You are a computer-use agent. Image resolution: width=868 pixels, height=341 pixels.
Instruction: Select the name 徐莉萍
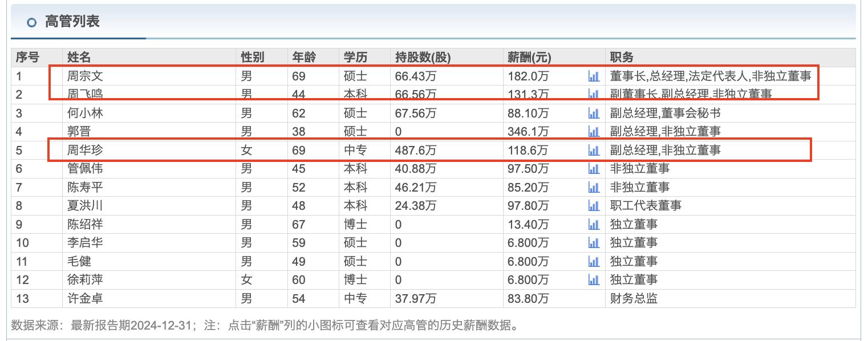coord(85,280)
